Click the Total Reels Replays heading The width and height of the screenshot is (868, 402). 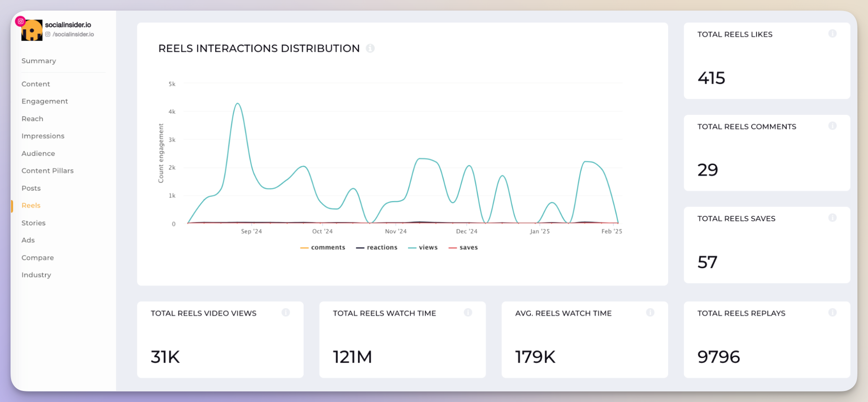point(741,313)
